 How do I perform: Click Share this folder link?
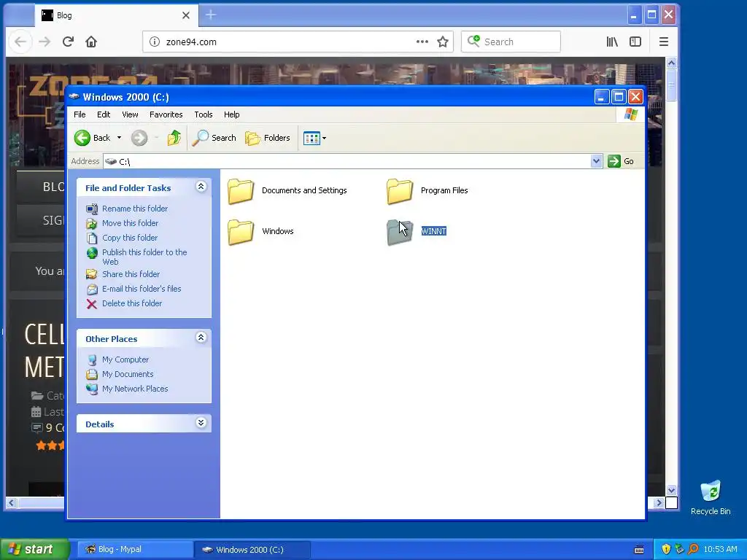click(x=131, y=274)
